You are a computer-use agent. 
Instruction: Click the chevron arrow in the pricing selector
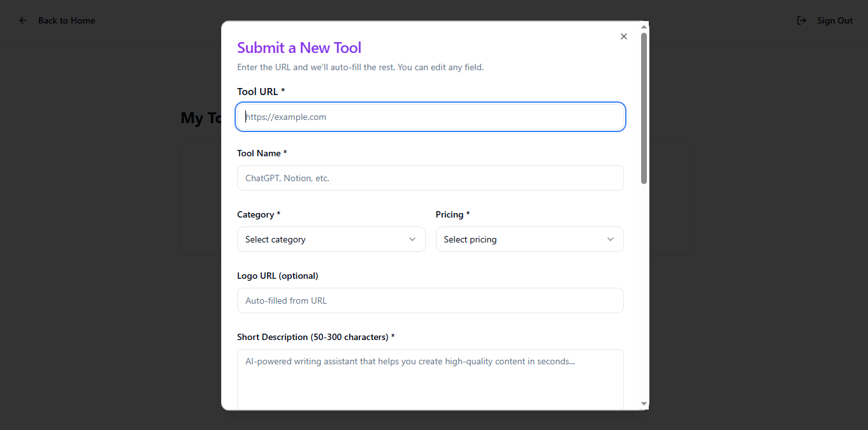(x=611, y=239)
